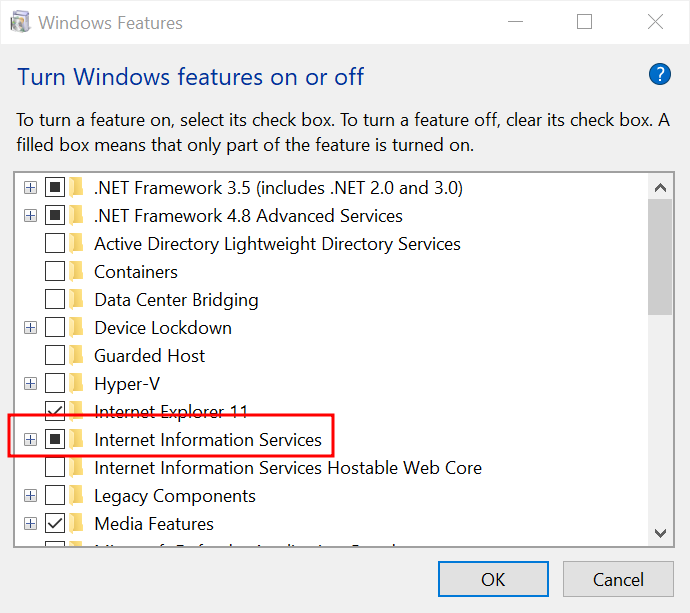Select the 'Containers' feature label
The width and height of the screenshot is (690, 613).
tap(136, 272)
